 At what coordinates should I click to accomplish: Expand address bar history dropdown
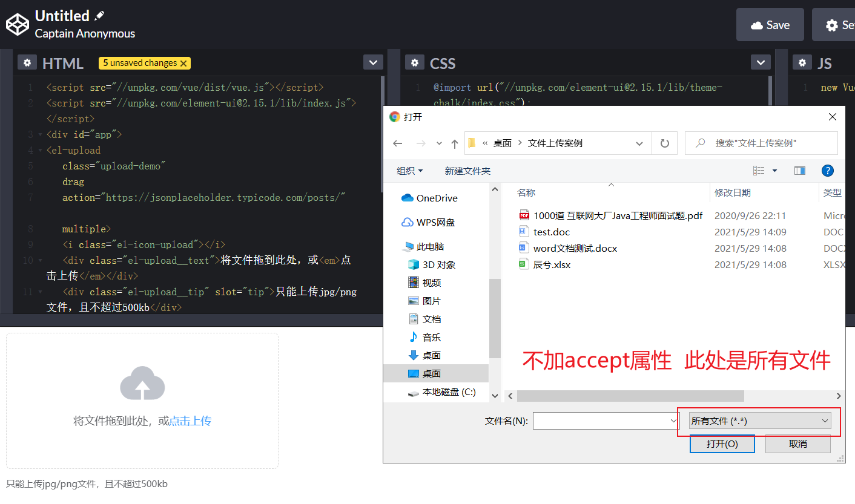coord(639,143)
